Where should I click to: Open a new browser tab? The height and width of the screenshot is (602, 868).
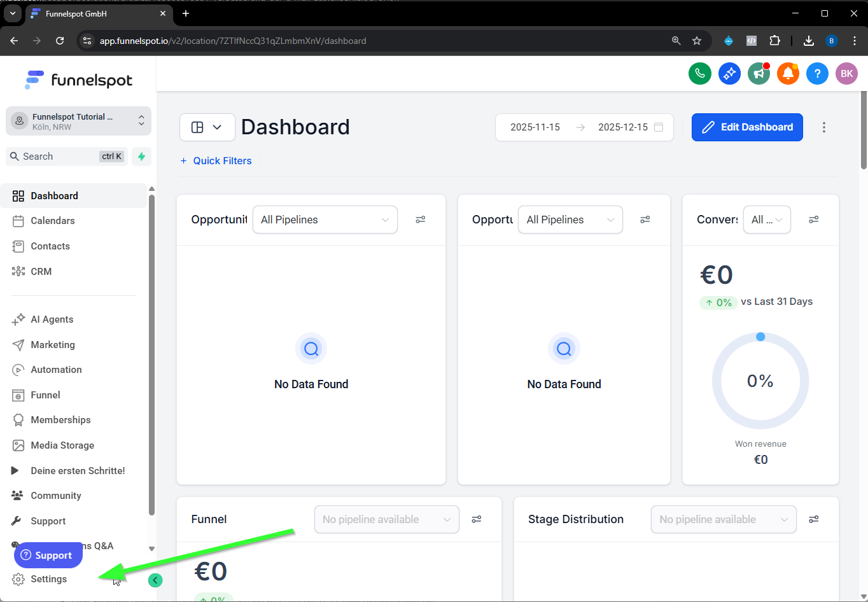tap(186, 13)
